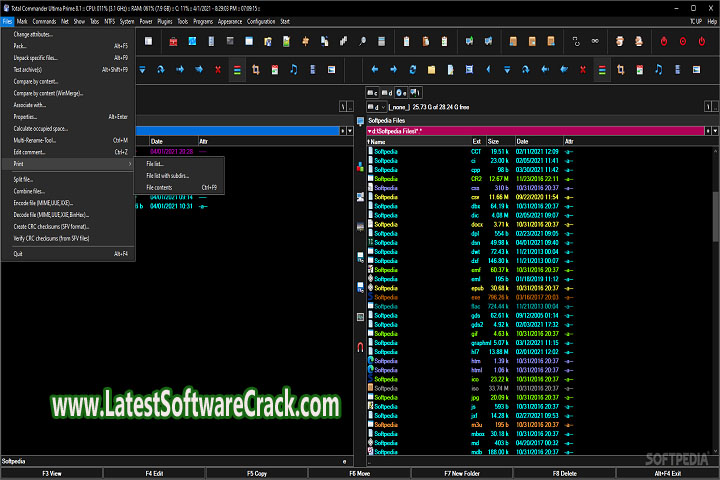Click the blue forward arrow in right panel toolbar
This screenshot has width=720, height=480.
[x=394, y=70]
